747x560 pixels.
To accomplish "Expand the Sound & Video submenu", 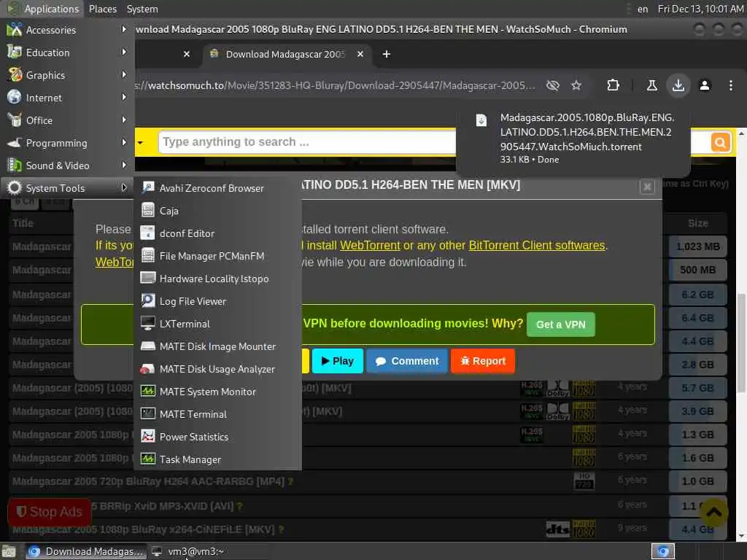I will point(67,166).
